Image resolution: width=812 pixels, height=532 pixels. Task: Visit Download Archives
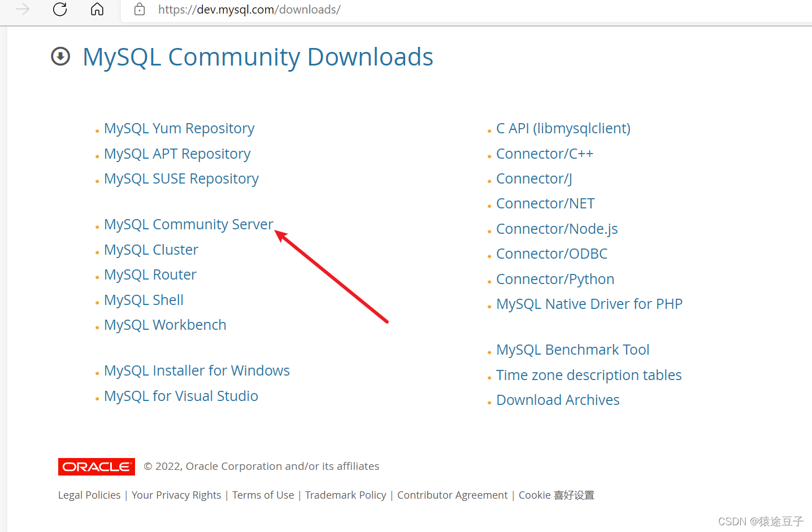click(x=558, y=400)
